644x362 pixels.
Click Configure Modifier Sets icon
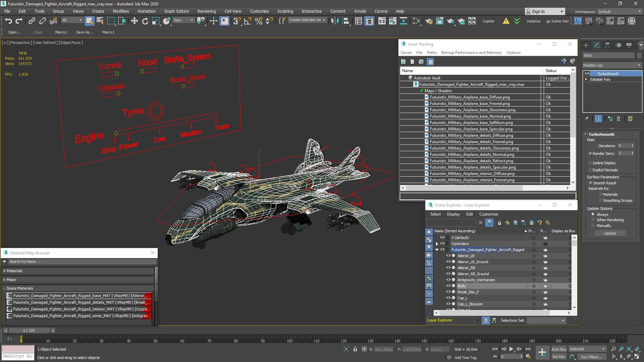point(630,119)
